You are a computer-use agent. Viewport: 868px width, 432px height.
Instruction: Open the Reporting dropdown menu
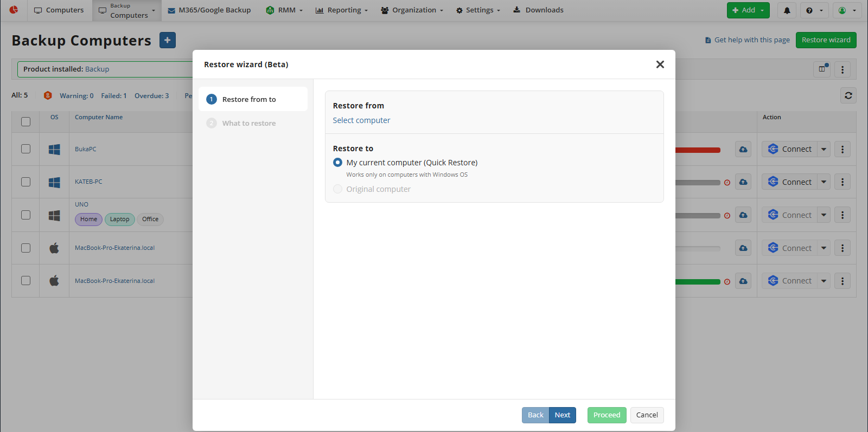pyautogui.click(x=342, y=10)
